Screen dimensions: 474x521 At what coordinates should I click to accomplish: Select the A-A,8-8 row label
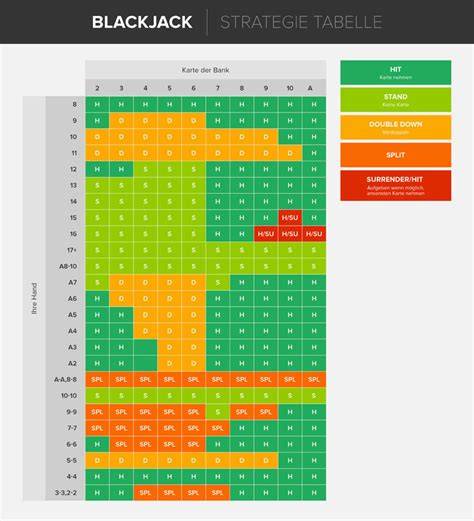click(x=66, y=379)
